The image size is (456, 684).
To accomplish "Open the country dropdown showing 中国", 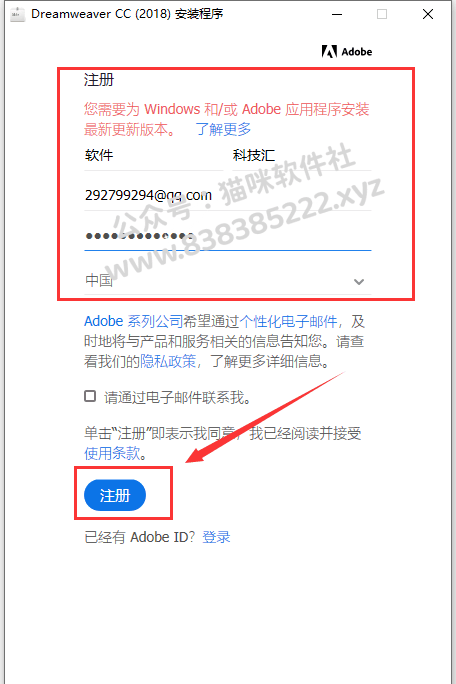I will (x=227, y=280).
